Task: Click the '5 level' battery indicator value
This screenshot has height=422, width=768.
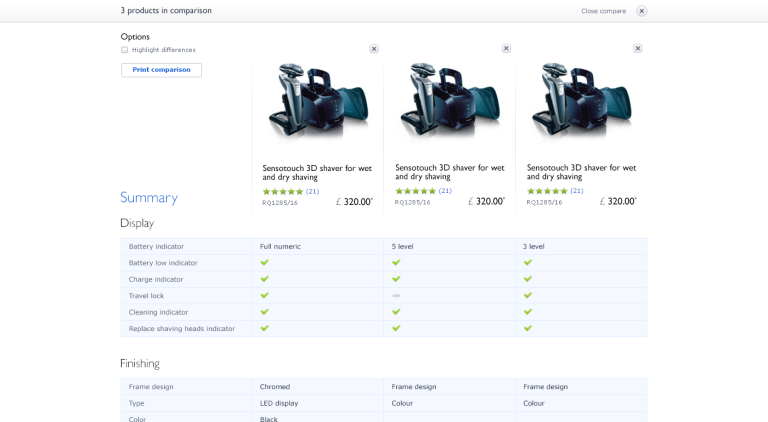Action: point(403,246)
